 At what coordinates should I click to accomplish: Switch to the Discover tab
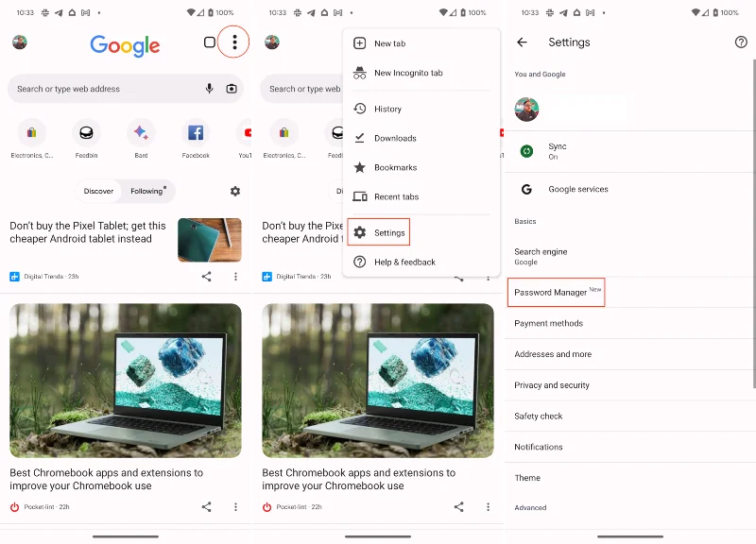(x=99, y=192)
